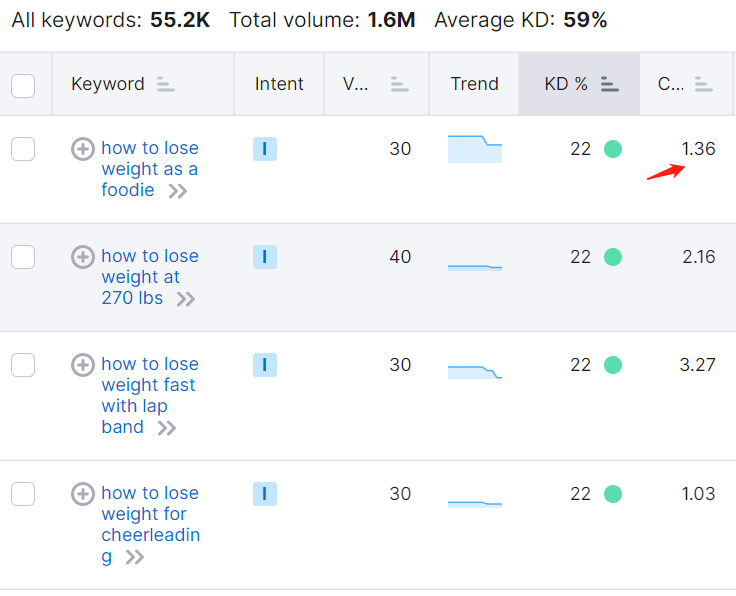Check the 'lose weight as a foodie' row
This screenshot has width=736, height=596.
[23, 149]
